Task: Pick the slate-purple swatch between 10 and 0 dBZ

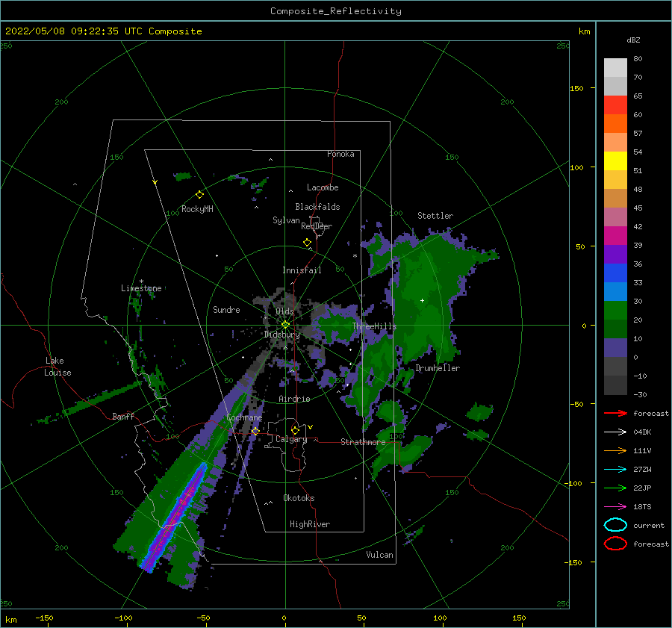Action: coord(615,348)
